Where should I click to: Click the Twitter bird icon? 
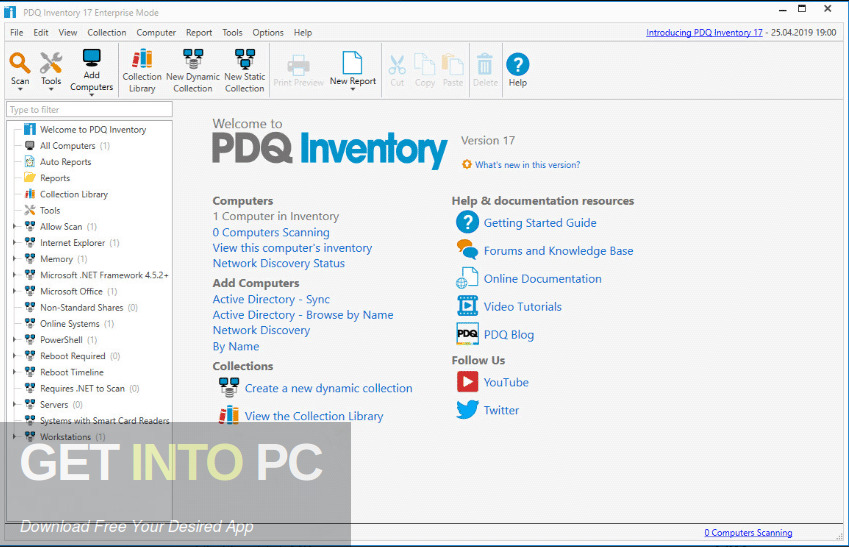pos(467,409)
